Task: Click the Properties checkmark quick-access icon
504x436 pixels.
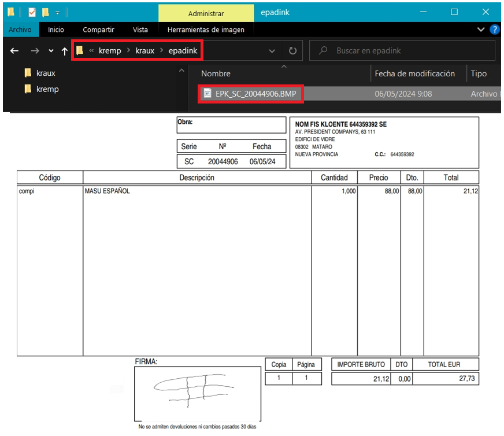Action: pyautogui.click(x=32, y=12)
